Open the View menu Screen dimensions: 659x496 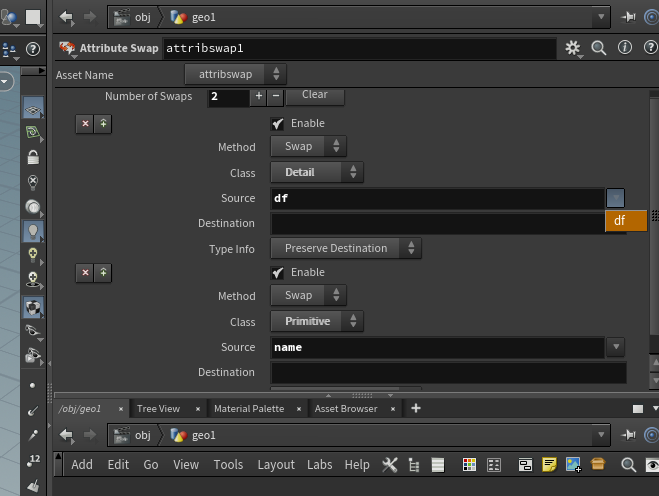point(186,465)
